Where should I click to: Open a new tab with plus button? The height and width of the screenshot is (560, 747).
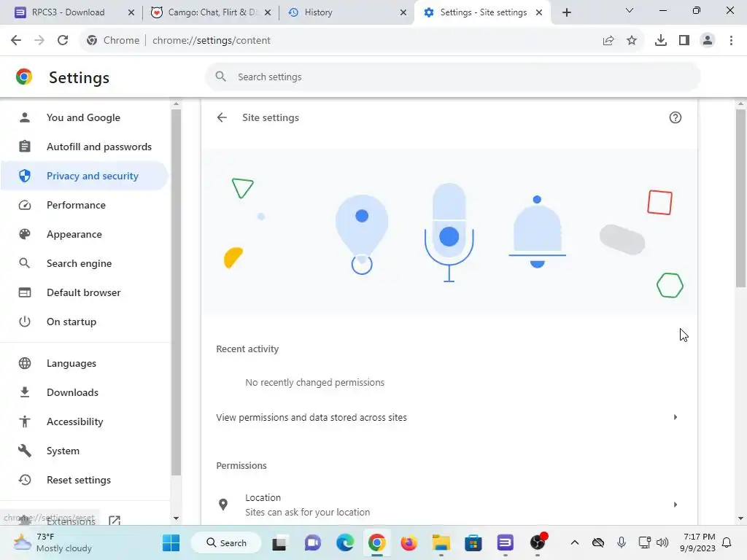pos(566,12)
